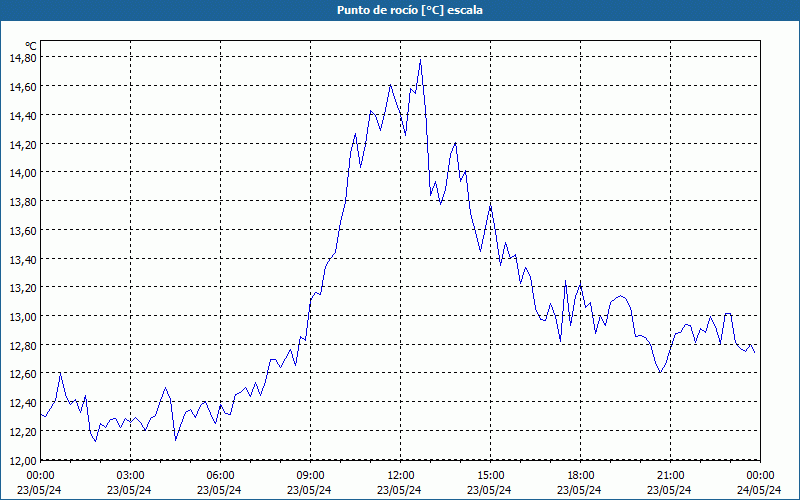Screen dimensions: 800x500
Task: Click the dew point curve's lowest dip near 04:30
Action: tap(176, 440)
